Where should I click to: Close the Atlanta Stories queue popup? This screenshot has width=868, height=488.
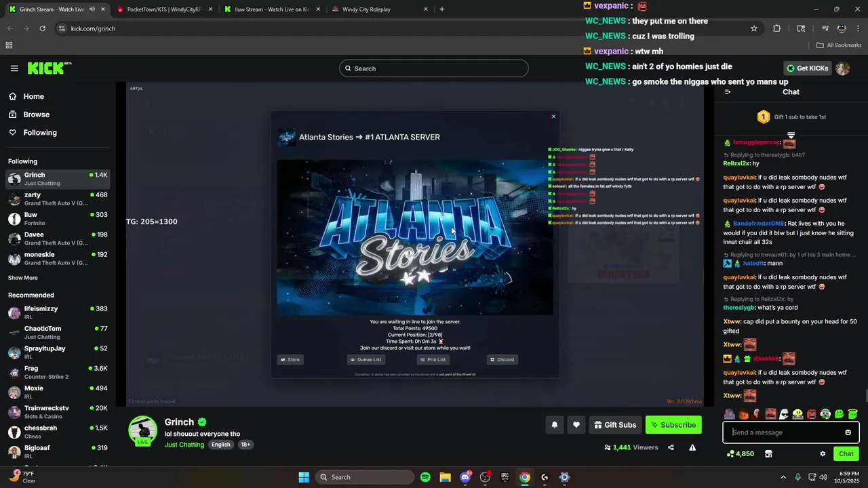click(x=553, y=117)
